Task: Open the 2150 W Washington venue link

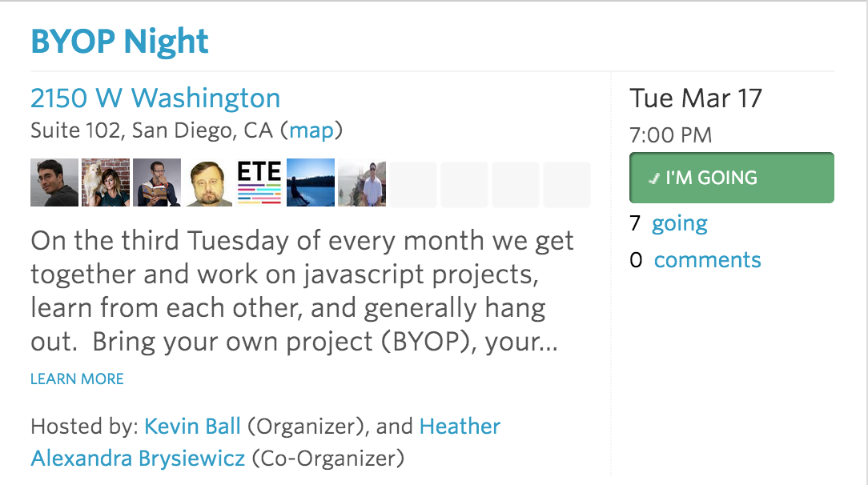Action: [x=155, y=98]
